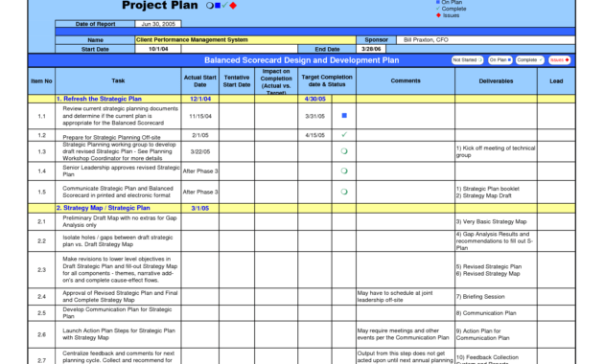Select task Isolate holes / gaps between draft
Screen dimensions: 604x364
(x=118, y=240)
